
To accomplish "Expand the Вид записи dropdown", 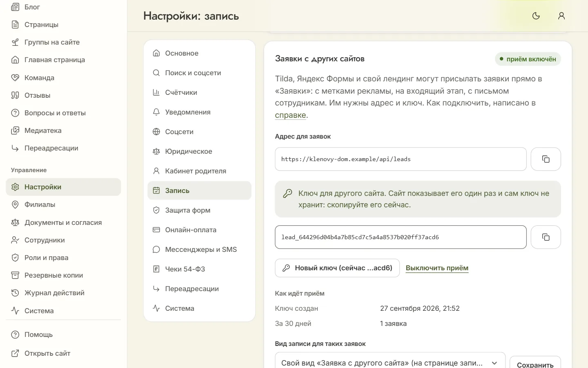I will pos(390,363).
